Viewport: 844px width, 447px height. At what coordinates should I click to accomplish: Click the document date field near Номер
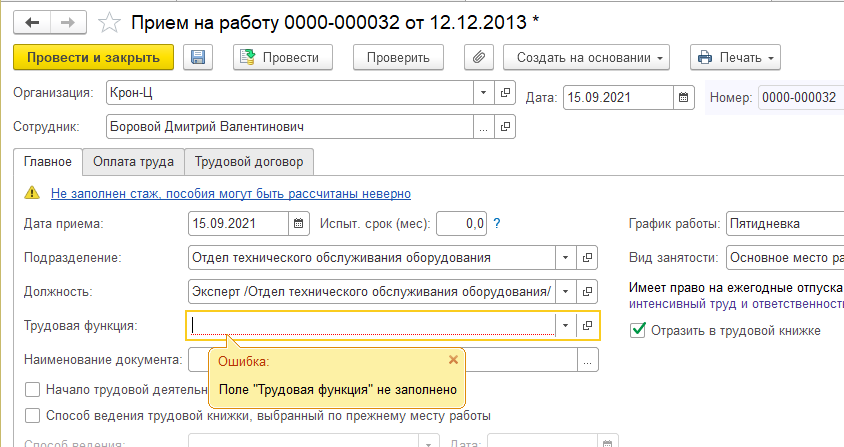tap(618, 97)
